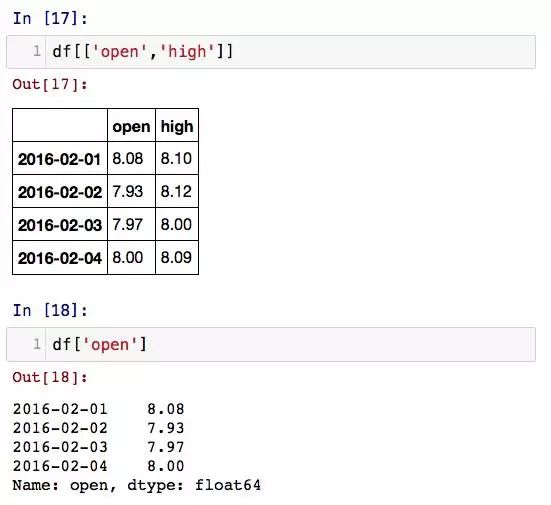Click the code cell containing df['open']
Screen dimensions: 551x505
[271, 344]
